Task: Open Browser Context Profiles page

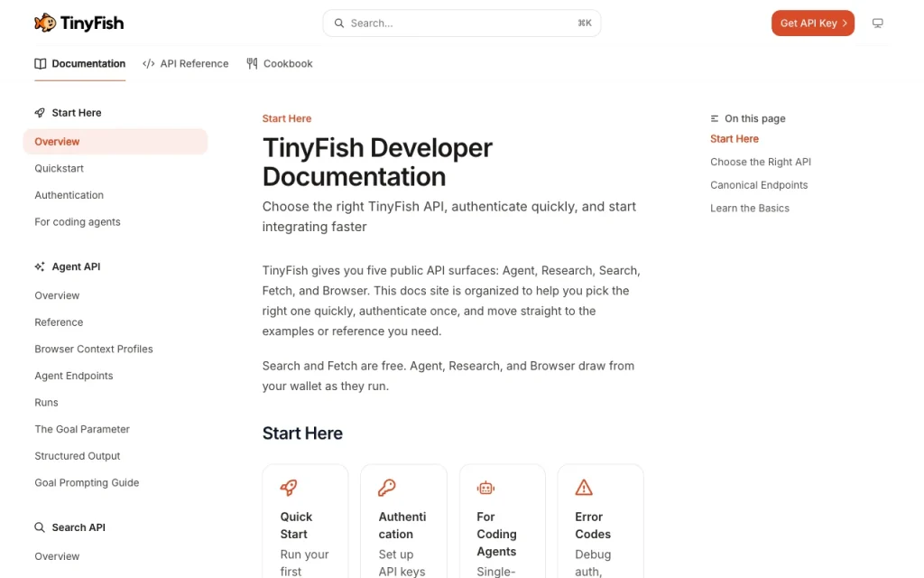Action: 94,350
